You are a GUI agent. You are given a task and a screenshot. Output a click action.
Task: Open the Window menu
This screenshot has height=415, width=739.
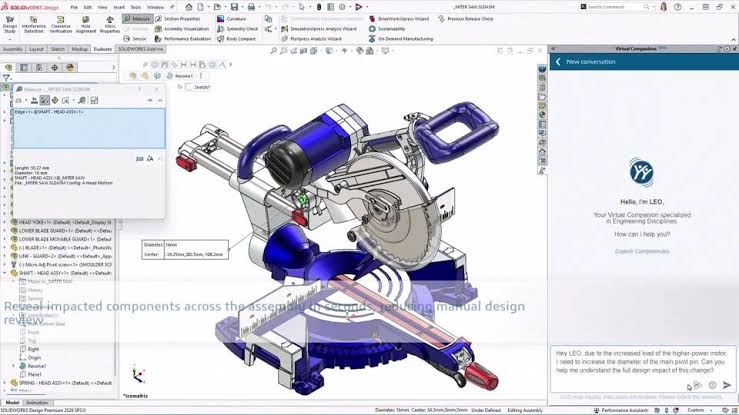click(155, 8)
